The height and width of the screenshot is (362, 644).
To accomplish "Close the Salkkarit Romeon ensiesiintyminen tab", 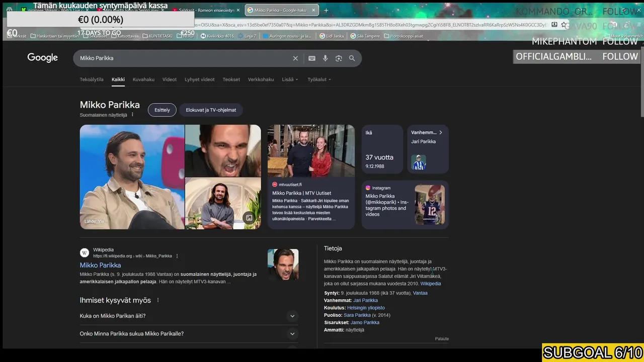I will click(238, 10).
